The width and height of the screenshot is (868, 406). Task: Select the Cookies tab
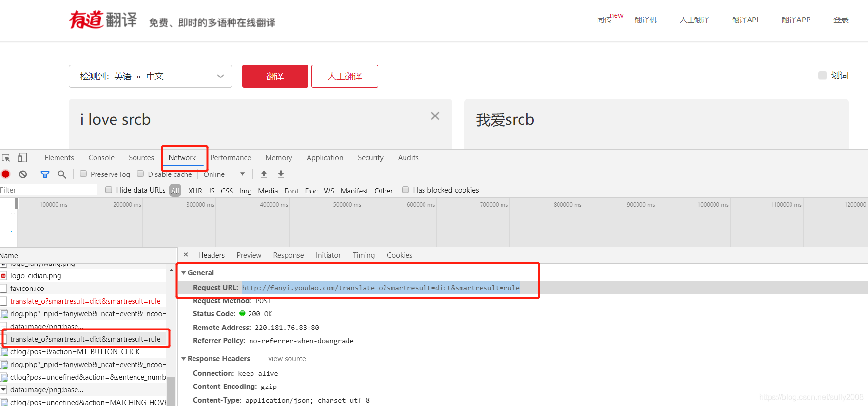click(x=400, y=255)
